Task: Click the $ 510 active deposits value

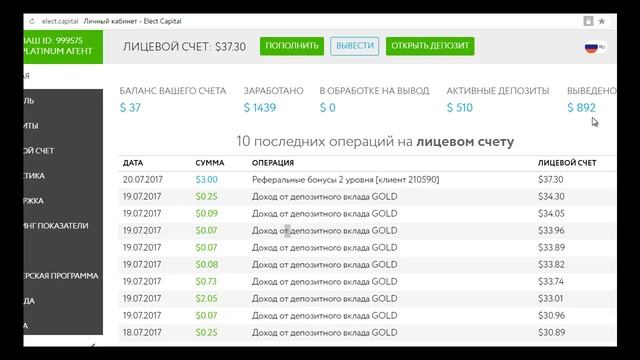Action: (x=460, y=108)
